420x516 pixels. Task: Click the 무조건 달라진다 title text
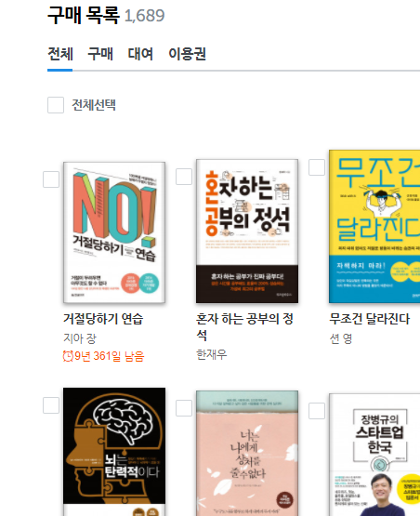[x=370, y=319]
